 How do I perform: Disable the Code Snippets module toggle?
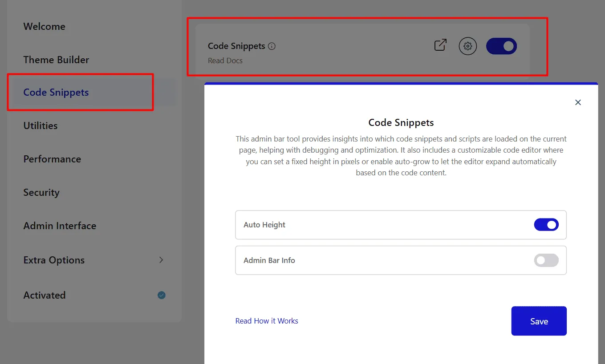coord(501,46)
